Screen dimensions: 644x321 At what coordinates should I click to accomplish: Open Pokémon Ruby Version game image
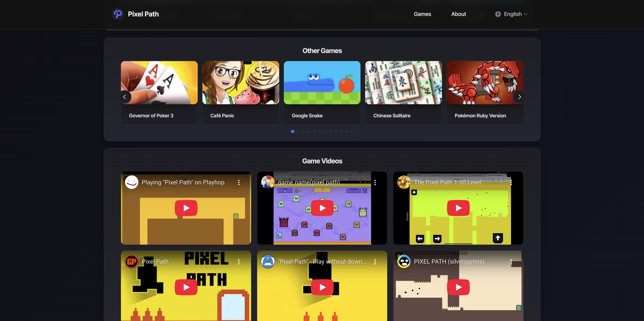(485, 83)
